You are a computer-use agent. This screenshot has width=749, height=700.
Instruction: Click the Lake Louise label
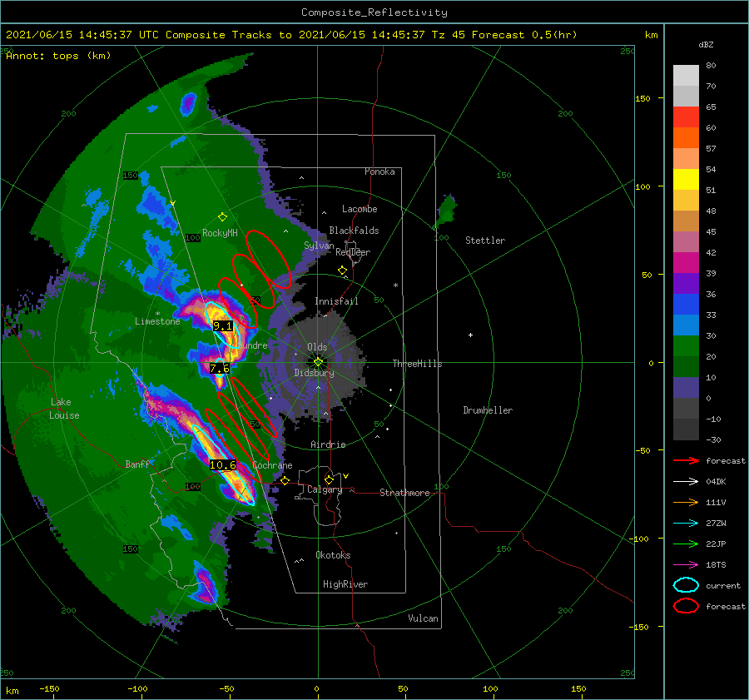pos(64,409)
